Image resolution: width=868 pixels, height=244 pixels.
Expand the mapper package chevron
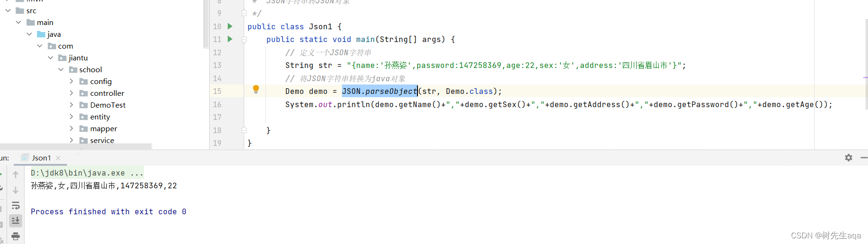71,128
